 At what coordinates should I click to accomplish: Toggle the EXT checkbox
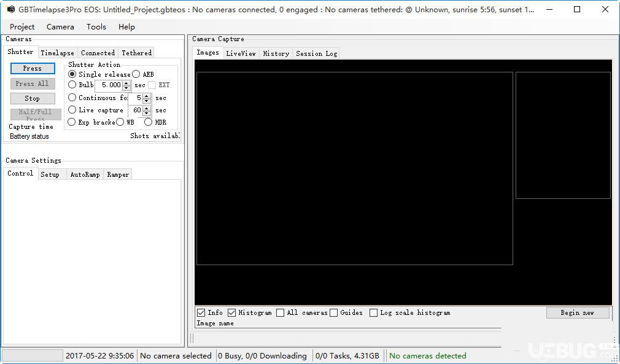pos(152,85)
